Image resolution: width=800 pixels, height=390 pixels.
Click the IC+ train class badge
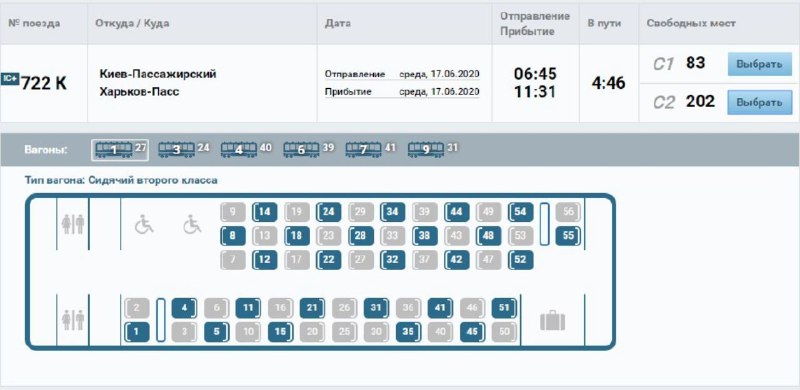[x=10, y=79]
